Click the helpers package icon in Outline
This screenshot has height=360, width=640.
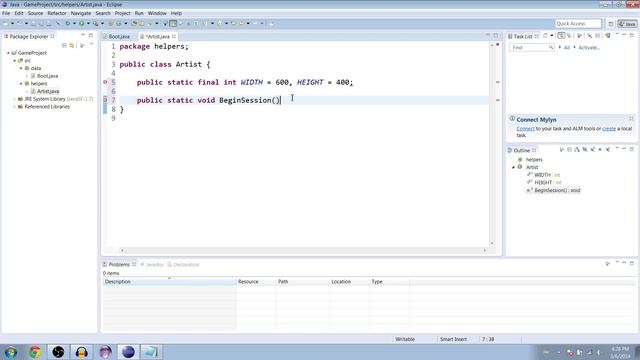520,160
